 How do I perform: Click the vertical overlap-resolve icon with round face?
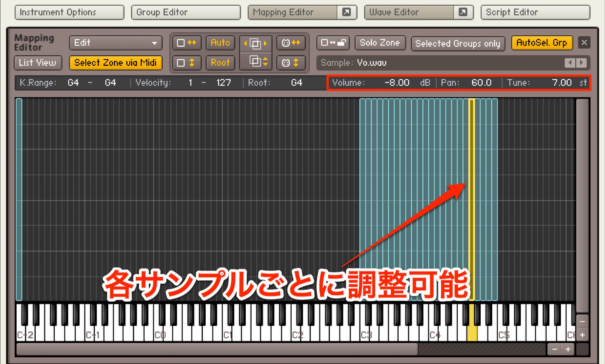point(291,63)
